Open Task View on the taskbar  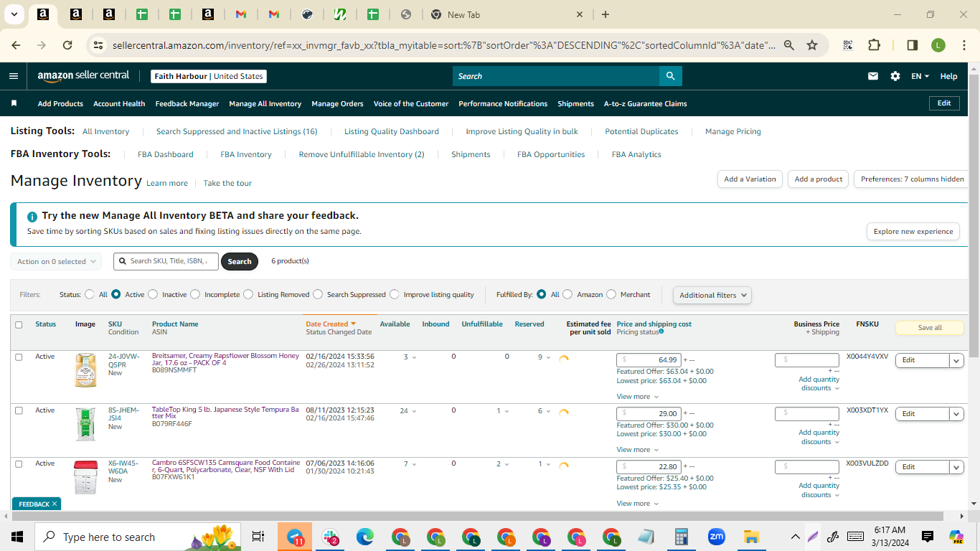tap(258, 537)
